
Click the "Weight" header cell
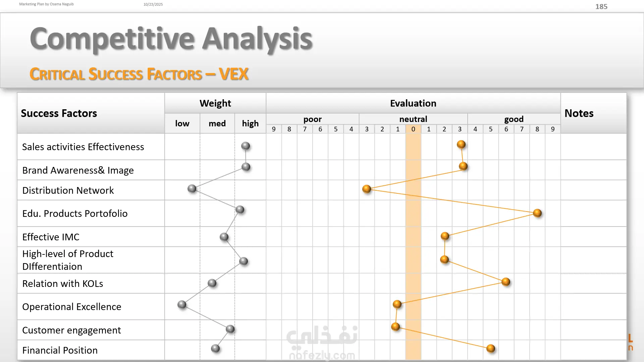215,103
